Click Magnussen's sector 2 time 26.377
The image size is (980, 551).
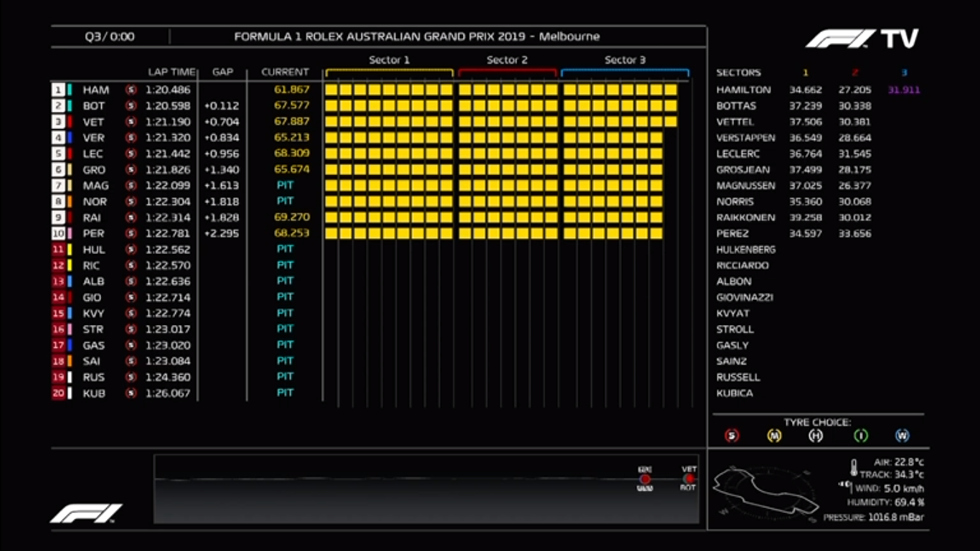click(854, 185)
